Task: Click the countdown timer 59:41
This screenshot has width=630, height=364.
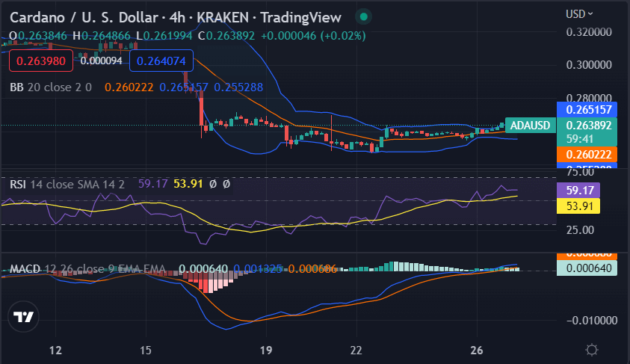Action: [x=579, y=139]
